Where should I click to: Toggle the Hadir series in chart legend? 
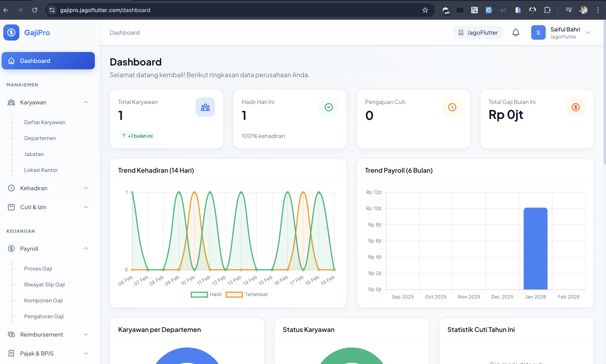click(x=206, y=294)
